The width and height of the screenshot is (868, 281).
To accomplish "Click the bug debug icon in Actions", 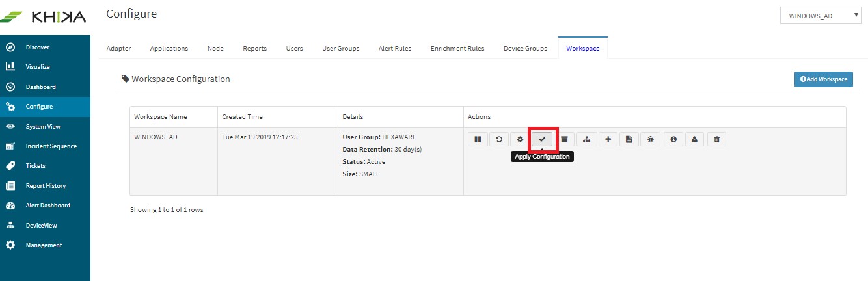I will [651, 139].
